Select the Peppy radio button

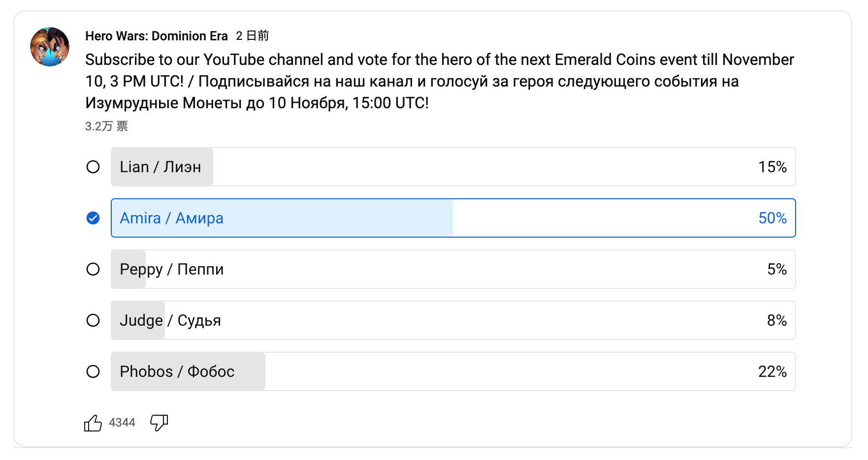[x=93, y=269]
